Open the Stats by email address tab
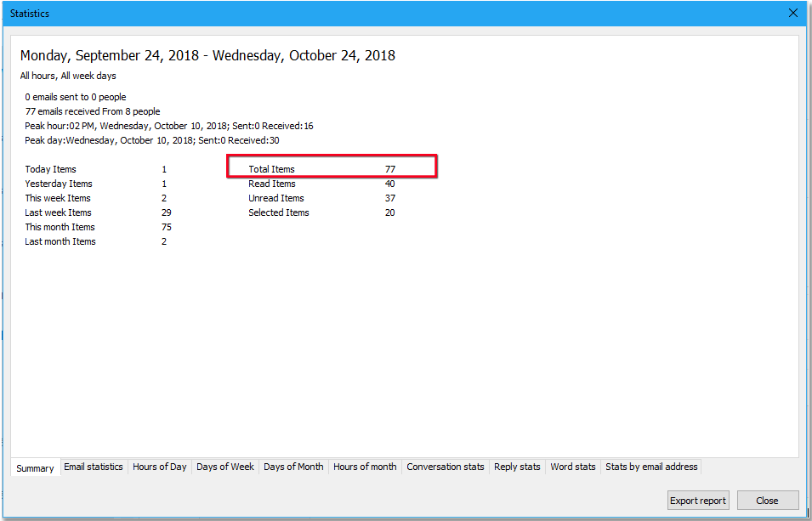Image resolution: width=812 pixels, height=521 pixels. pos(650,467)
